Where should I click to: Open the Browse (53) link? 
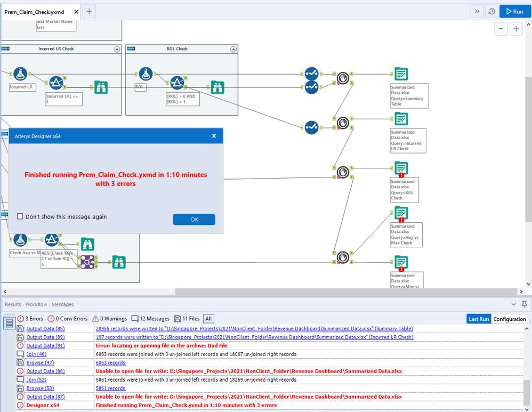coord(40,388)
